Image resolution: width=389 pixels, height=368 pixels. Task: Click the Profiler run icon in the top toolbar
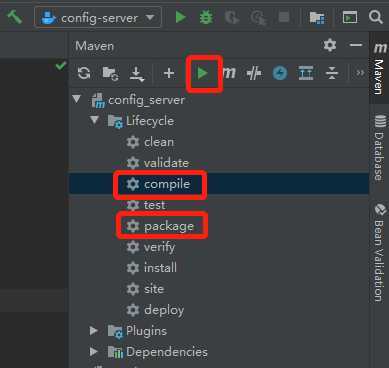tap(258, 17)
